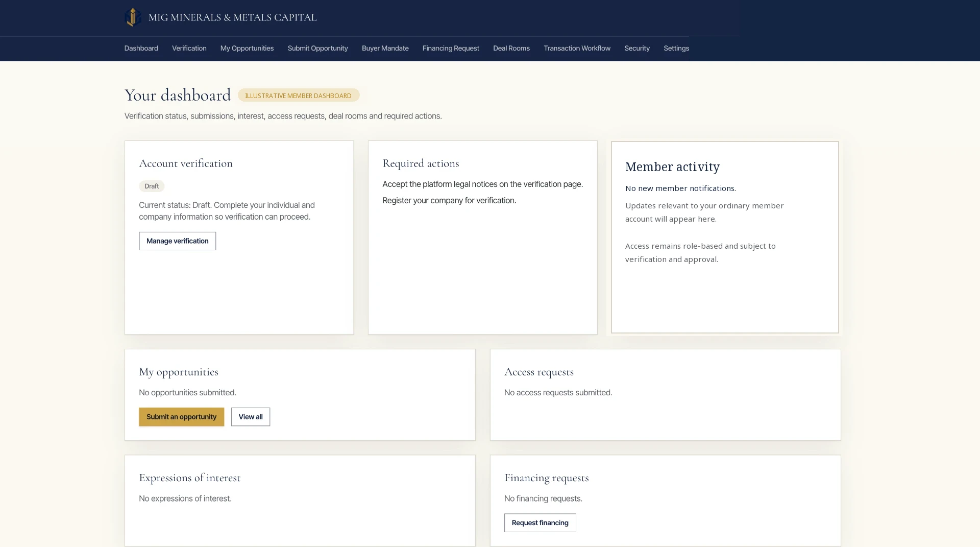Click 'Accept the platform legal notices' action text
Viewport: 980px width, 547px height.
coord(482,184)
